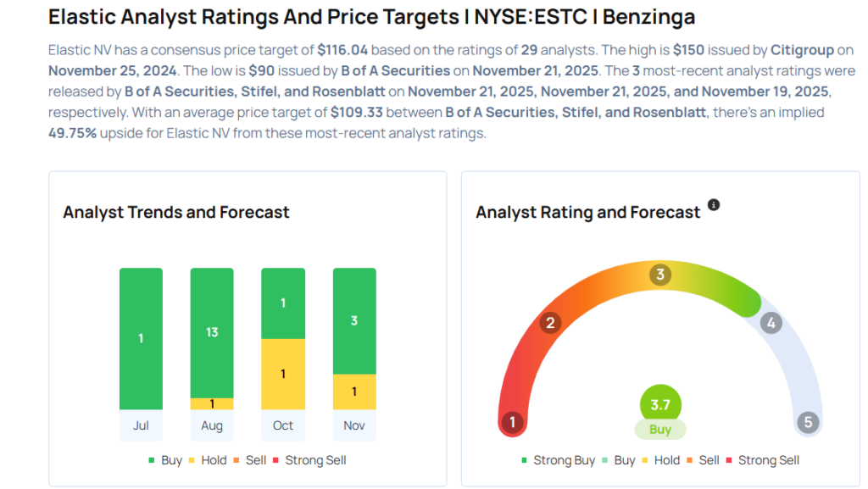Click the Analyst Trends and Forecast heading

[x=176, y=213]
